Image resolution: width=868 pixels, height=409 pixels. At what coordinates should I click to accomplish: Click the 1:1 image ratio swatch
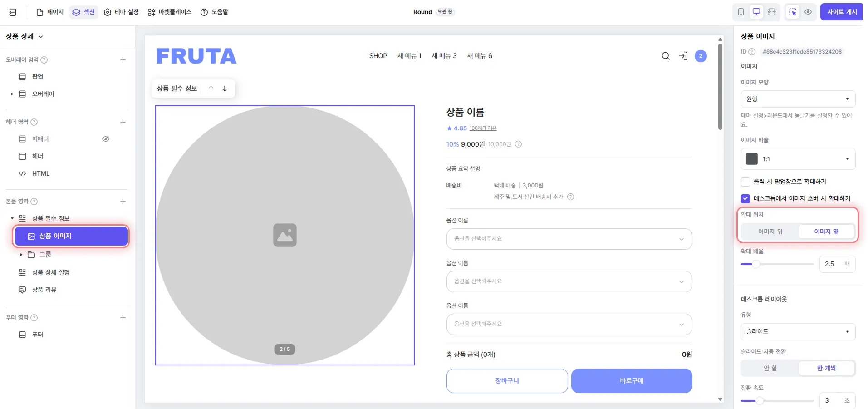(x=752, y=159)
